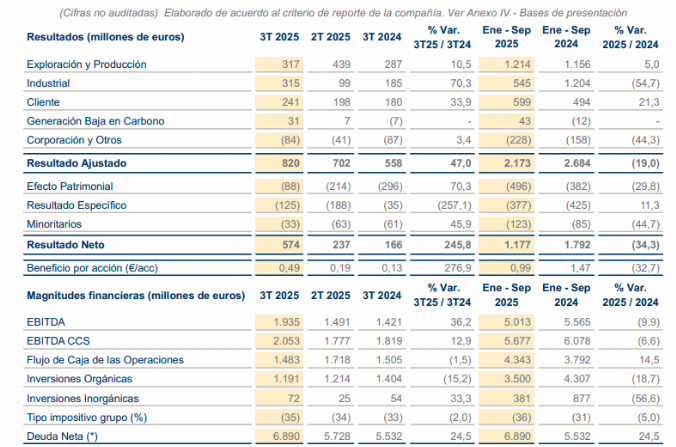Image resolution: width=676 pixels, height=447 pixels.
Task: Select the Cliente Ene-Sep 2025 value 599
Action: (522, 102)
